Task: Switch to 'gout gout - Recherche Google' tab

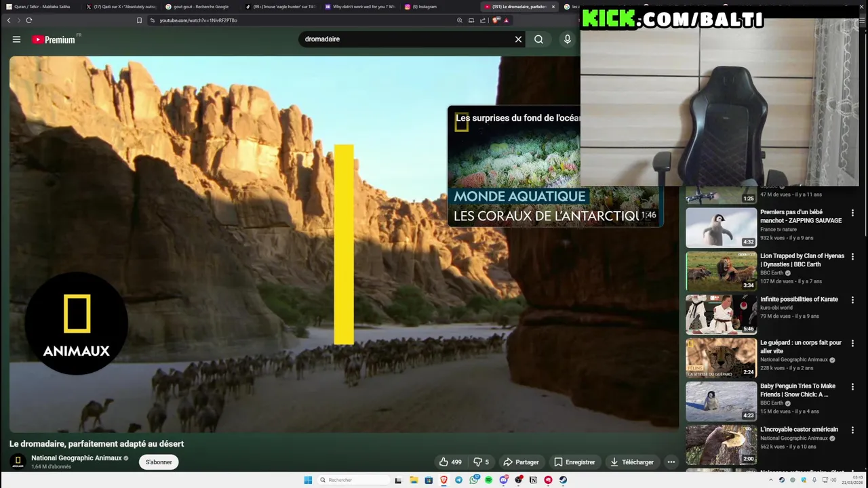Action: pos(200,7)
